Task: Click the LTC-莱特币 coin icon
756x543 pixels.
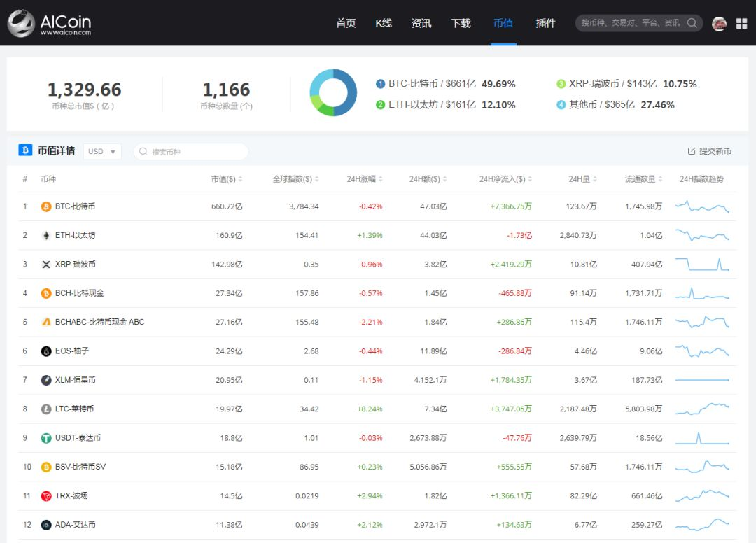Action: 46,409
